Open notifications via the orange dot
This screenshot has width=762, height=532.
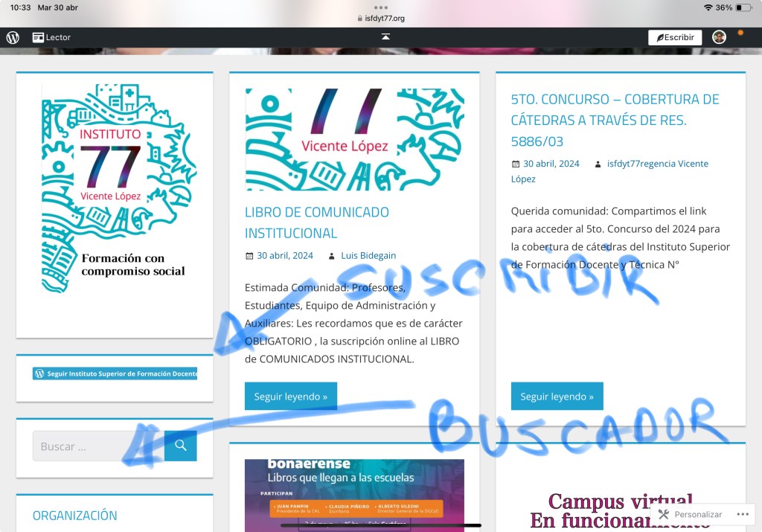(740, 33)
